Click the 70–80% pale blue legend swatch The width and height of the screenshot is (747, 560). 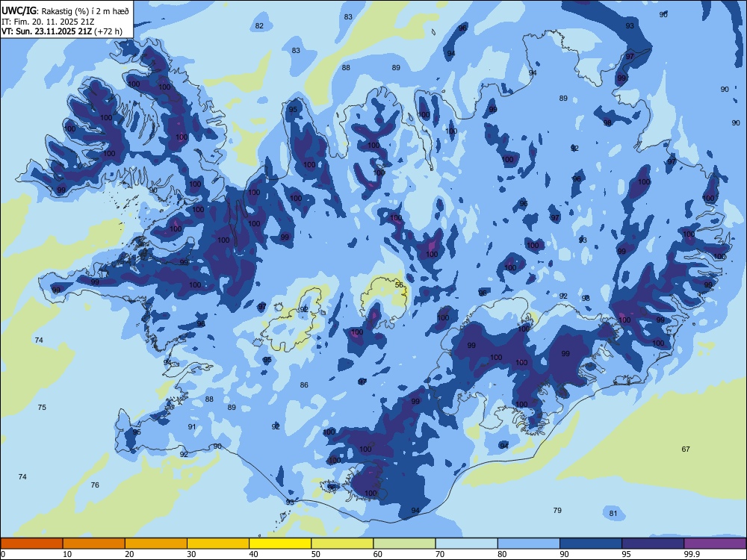(x=466, y=544)
